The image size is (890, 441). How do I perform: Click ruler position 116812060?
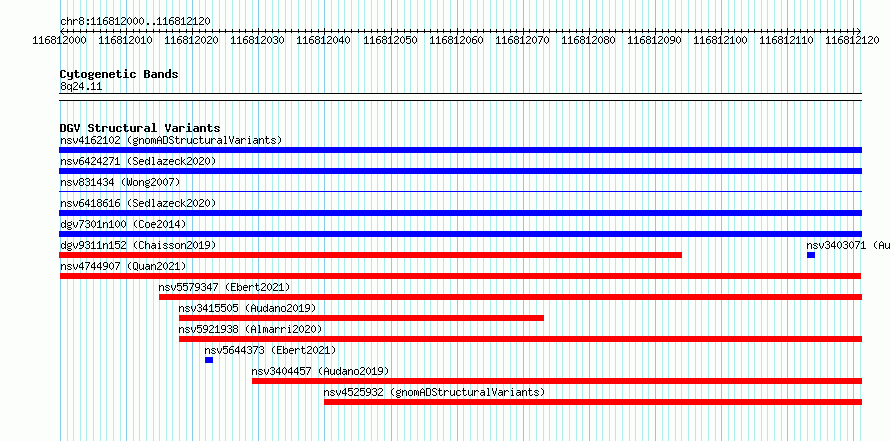point(456,40)
